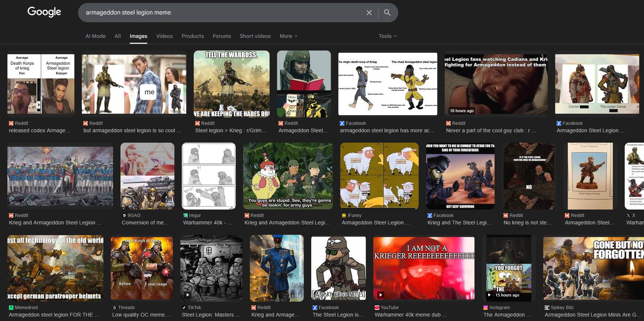Click the YouTube source icon
The width and height of the screenshot is (644, 321).
click(377, 308)
